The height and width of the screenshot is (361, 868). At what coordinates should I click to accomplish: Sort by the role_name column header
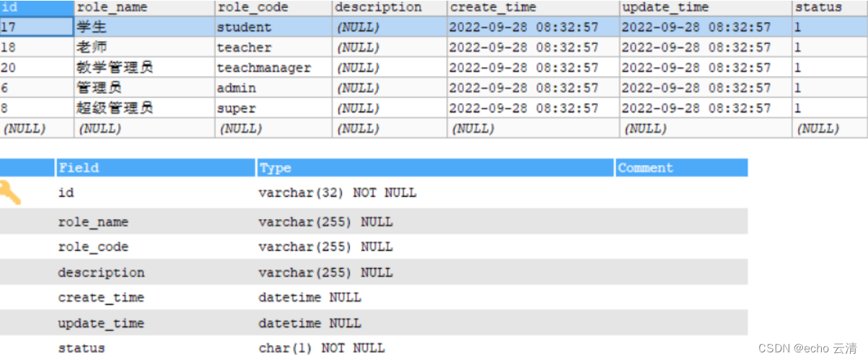click(144, 7)
